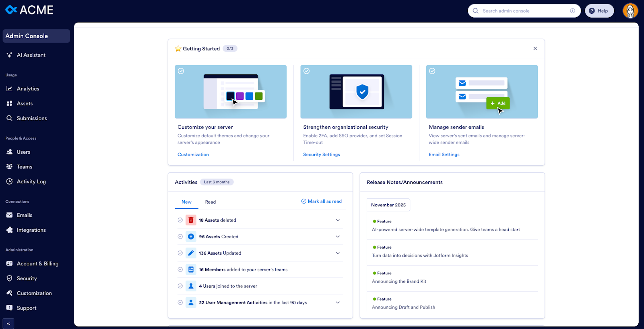Click the Assets grid icon

[9, 103]
